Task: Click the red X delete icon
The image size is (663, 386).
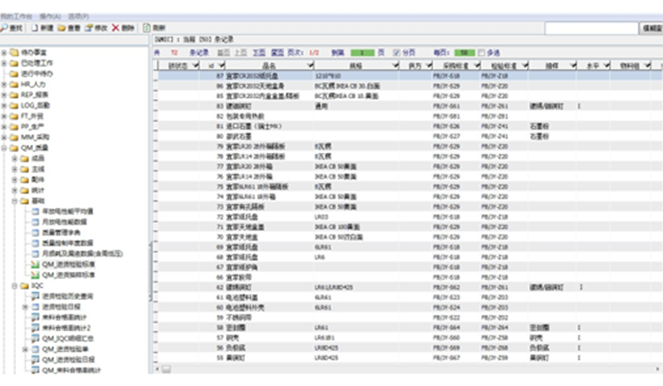Action: pyautogui.click(x=115, y=28)
